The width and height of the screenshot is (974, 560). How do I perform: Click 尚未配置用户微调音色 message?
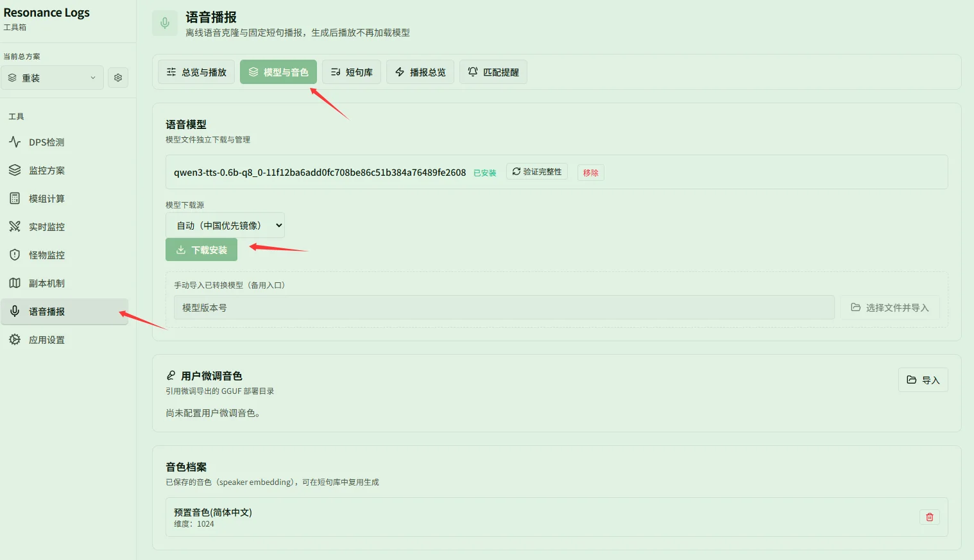pos(213,413)
